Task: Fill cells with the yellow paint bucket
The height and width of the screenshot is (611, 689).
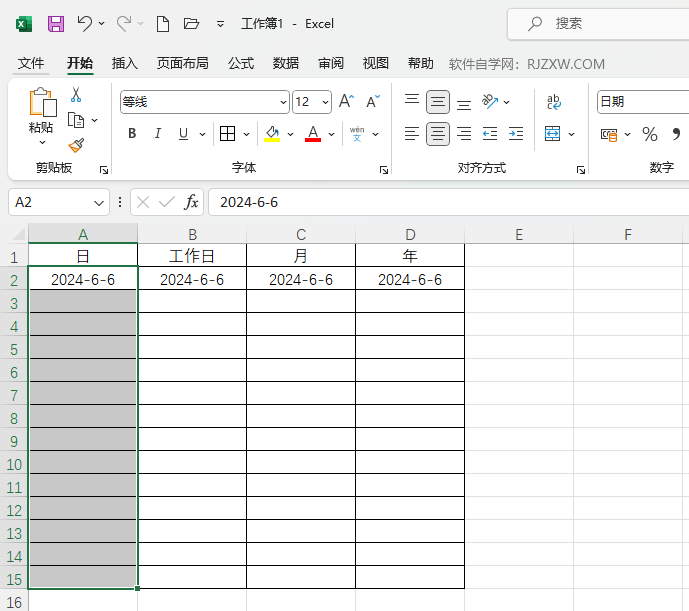Action: click(272, 134)
